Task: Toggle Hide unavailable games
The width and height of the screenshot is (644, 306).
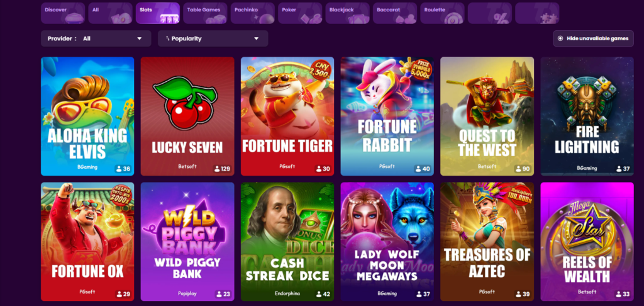Action: 593,38
